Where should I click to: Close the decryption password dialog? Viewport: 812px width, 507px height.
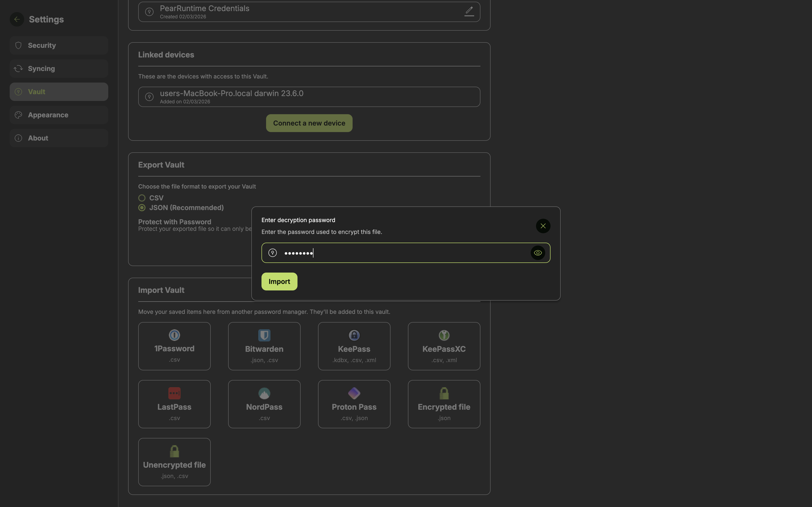[543, 226]
